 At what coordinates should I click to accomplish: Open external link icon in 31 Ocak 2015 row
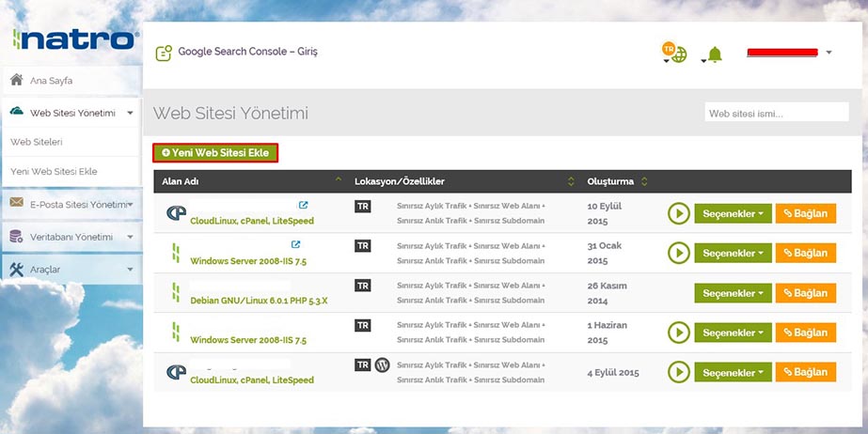[295, 244]
